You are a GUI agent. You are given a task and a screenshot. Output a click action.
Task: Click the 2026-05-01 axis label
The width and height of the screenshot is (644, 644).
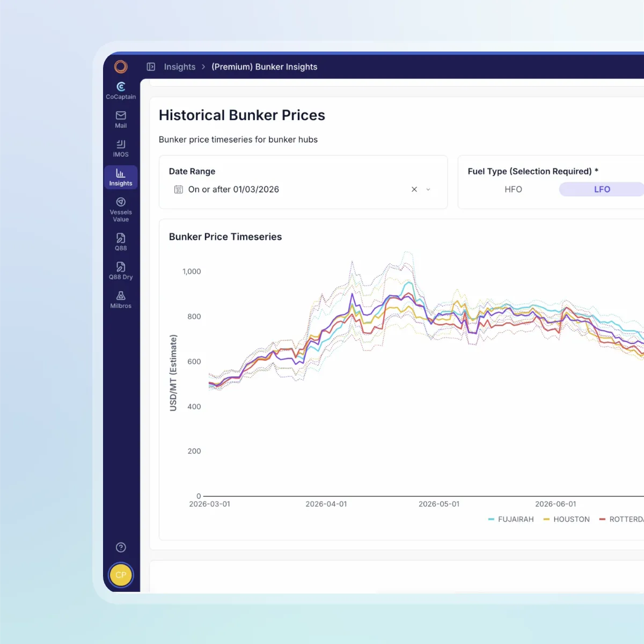[439, 504]
